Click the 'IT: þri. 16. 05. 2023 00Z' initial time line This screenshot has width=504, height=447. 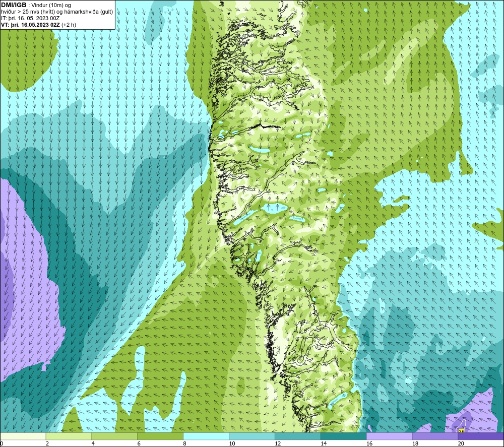click(30, 18)
